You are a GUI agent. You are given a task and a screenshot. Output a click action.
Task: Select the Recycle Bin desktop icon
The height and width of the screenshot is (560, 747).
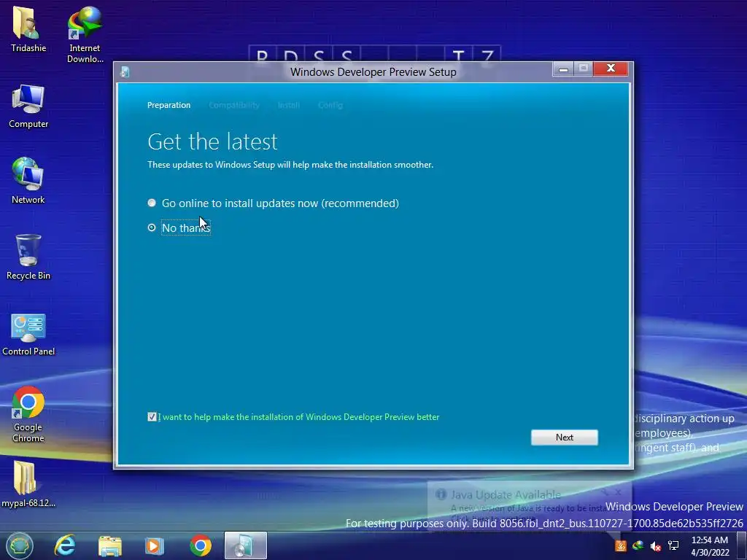28,257
